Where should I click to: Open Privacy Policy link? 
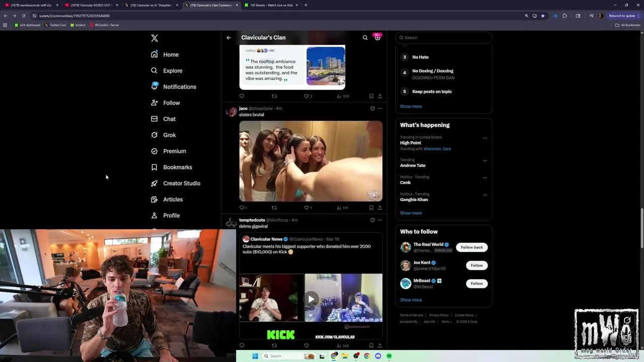pyautogui.click(x=439, y=315)
